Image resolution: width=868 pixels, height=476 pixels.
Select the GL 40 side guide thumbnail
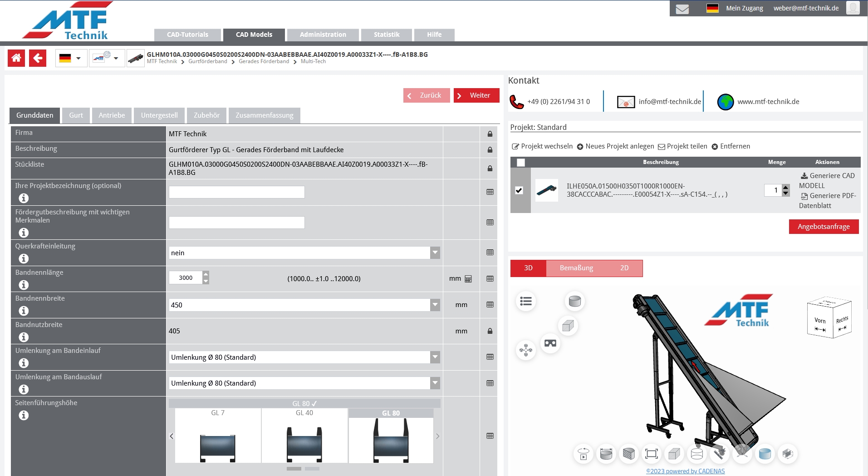[304, 436]
